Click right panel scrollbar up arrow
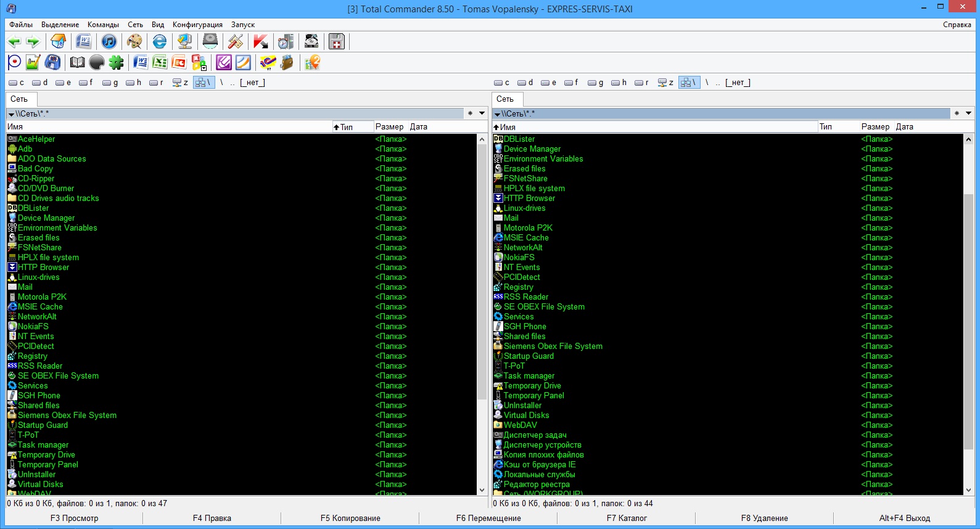980x529 pixels. click(968, 139)
